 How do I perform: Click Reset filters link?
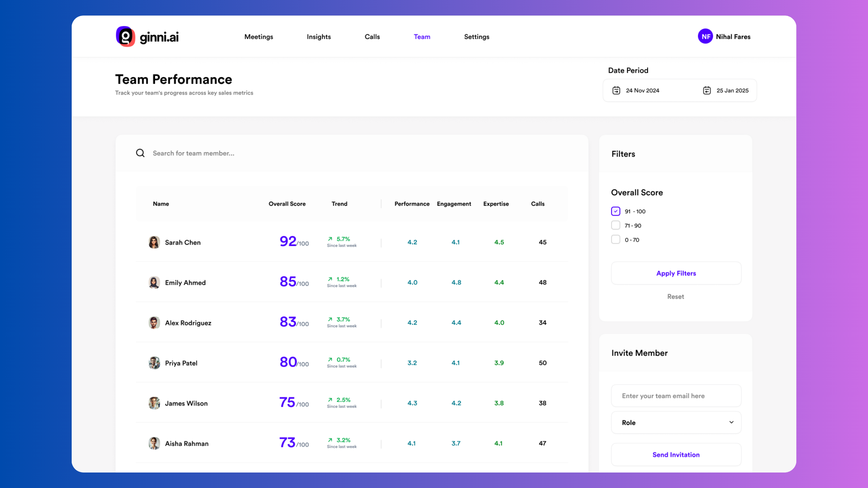[676, 297]
